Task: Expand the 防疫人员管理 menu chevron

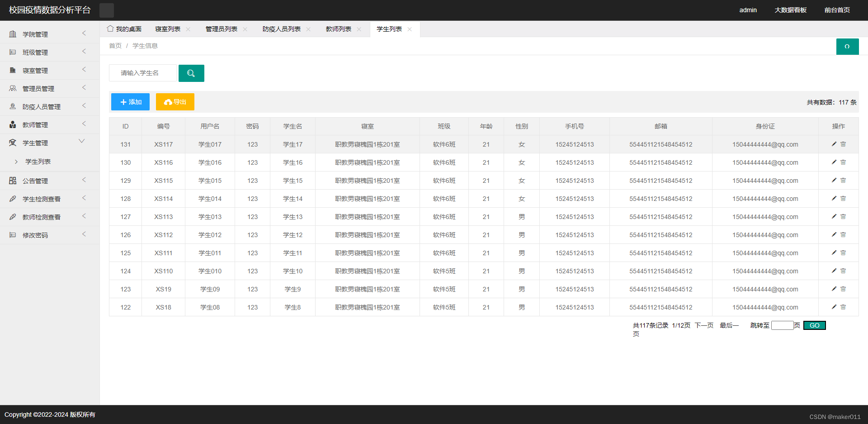Action: (x=84, y=106)
